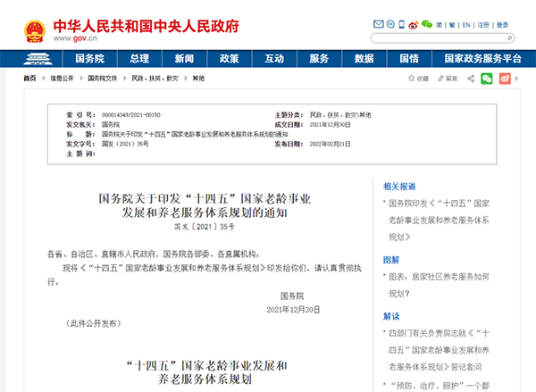This screenshot has width=536, height=392.
Task: Click 国务院文件 in breadcrumb
Action: [x=104, y=79]
